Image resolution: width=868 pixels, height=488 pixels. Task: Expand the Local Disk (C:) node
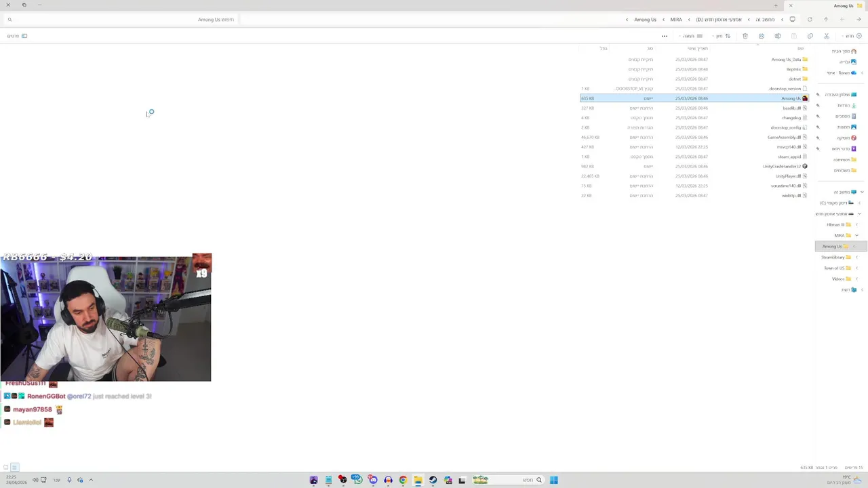pos(860,203)
